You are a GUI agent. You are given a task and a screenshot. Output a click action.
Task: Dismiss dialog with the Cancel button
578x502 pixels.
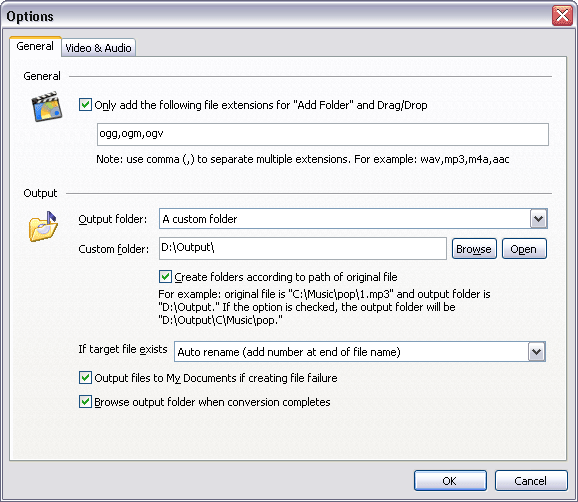coord(531,481)
